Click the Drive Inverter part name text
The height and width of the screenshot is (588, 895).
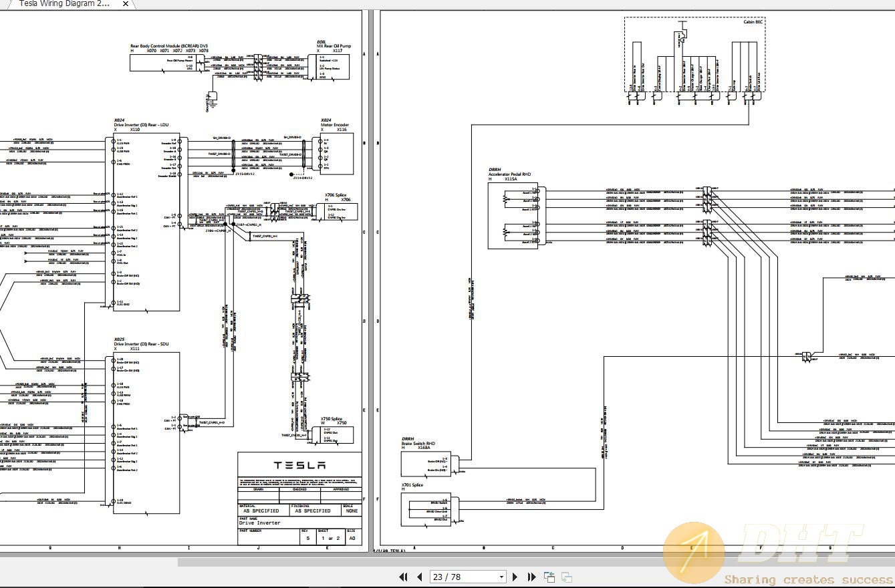260,523
